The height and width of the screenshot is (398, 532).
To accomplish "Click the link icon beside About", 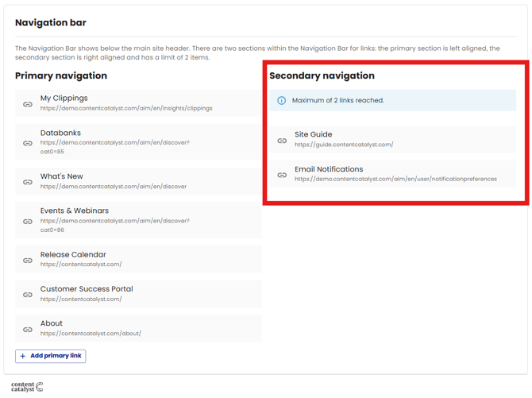I will tap(28, 329).
